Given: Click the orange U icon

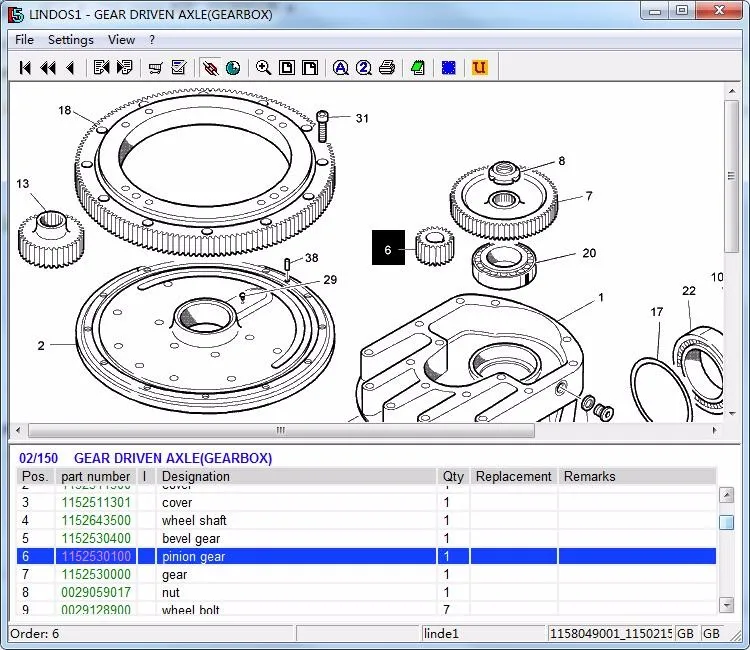Looking at the screenshot, I should point(479,67).
